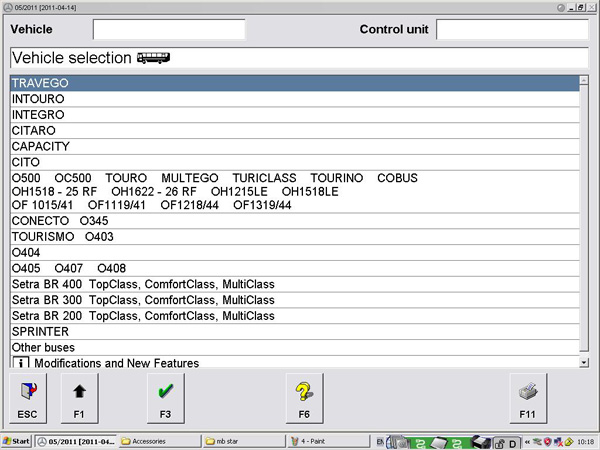Click the info icon beside Modifications
This screenshot has width=600, height=450.
click(x=21, y=362)
